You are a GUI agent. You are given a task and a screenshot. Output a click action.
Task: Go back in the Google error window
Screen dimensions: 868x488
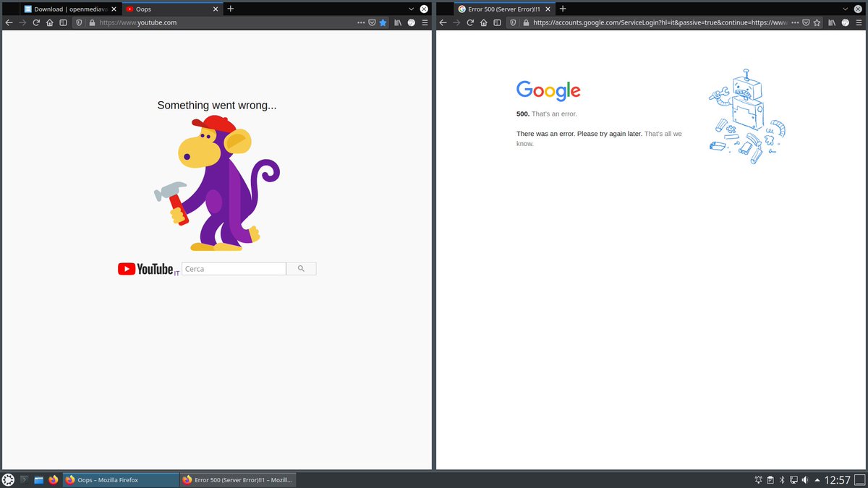click(x=443, y=22)
